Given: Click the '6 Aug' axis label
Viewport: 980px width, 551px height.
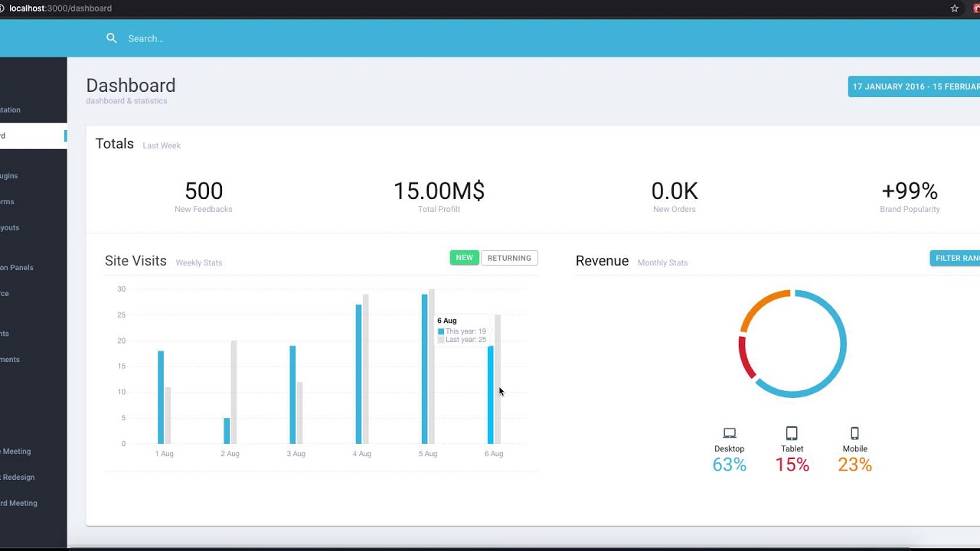Looking at the screenshot, I should click(494, 454).
